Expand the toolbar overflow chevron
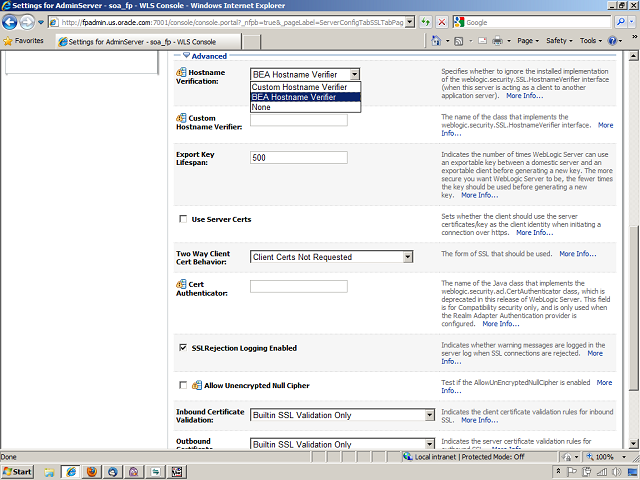Image resolution: width=640 pixels, height=480 pixels. pos(635,36)
